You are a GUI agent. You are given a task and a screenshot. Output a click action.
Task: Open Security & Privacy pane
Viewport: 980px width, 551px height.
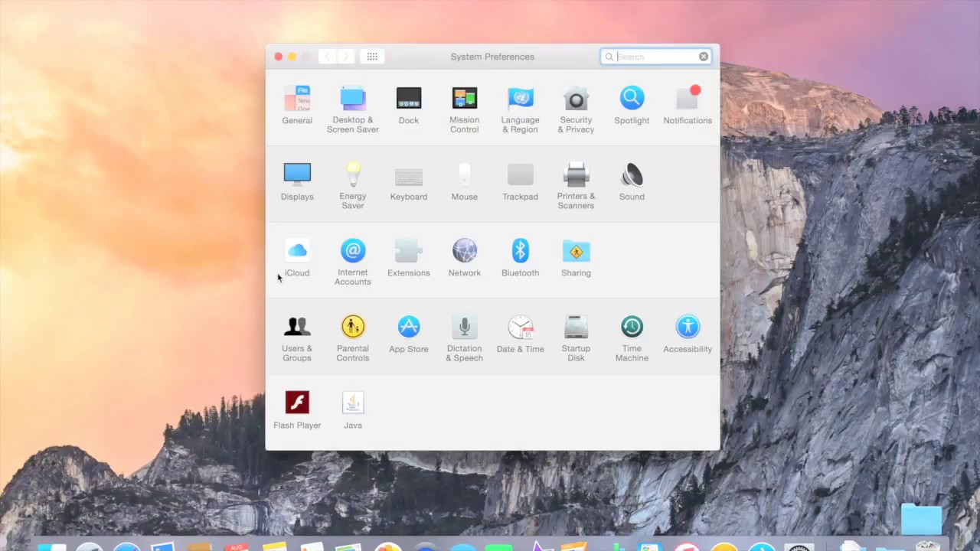click(576, 109)
